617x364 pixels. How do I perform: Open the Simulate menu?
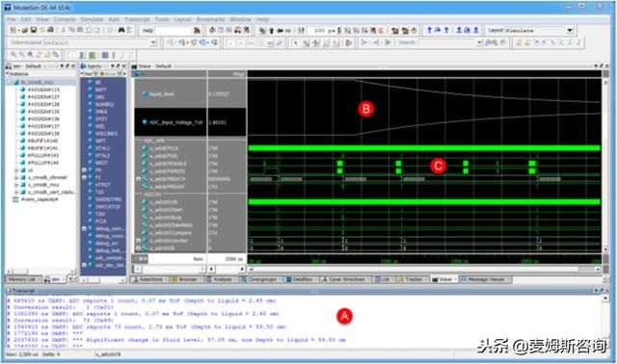(92, 19)
